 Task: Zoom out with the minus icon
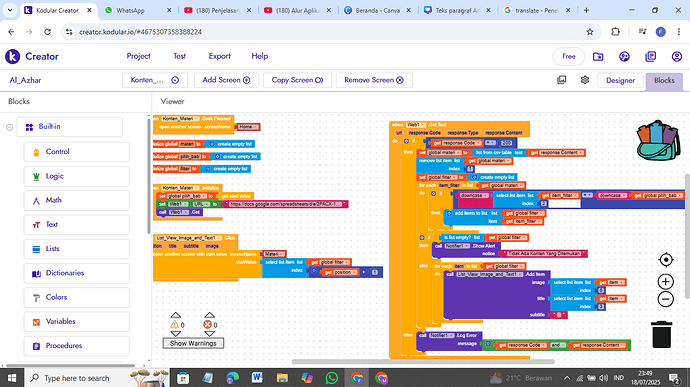pyautogui.click(x=666, y=299)
